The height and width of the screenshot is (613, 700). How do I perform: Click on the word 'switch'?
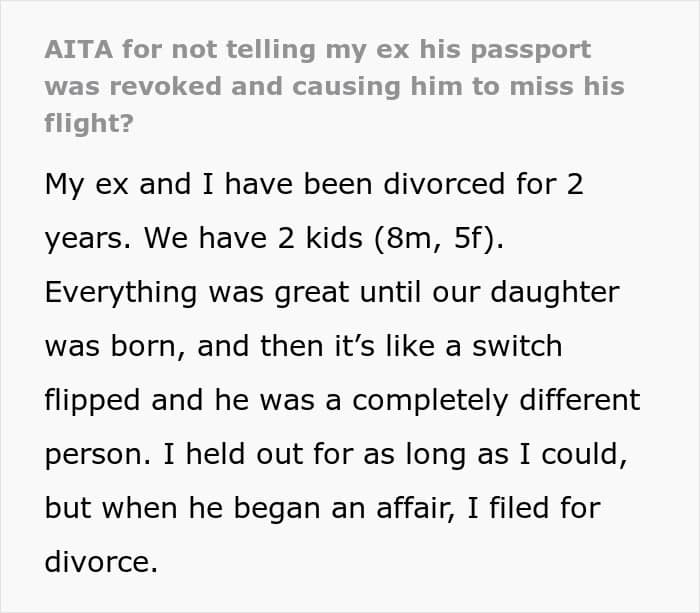[517, 346]
